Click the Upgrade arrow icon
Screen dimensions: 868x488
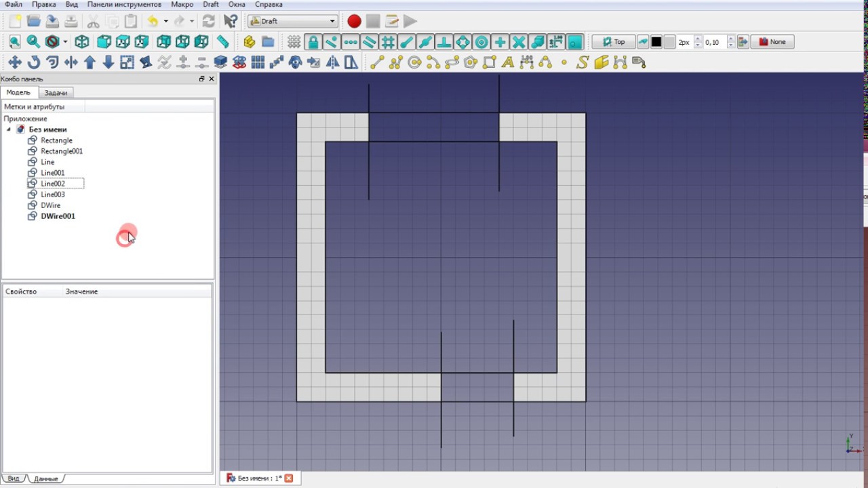(x=90, y=62)
